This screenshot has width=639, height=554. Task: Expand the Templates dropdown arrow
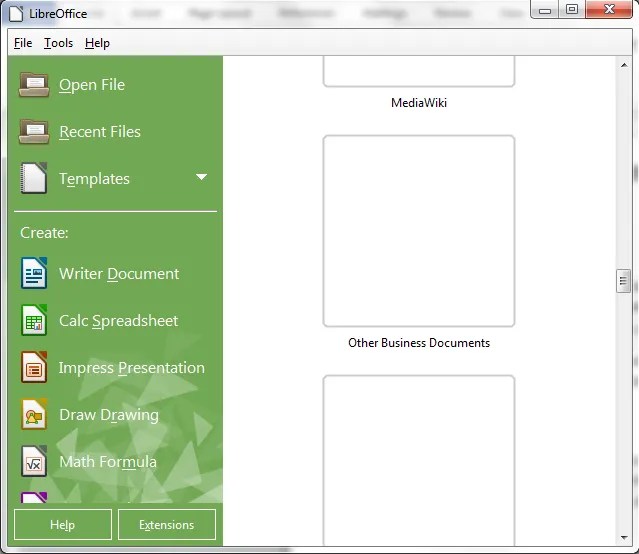[x=201, y=177]
